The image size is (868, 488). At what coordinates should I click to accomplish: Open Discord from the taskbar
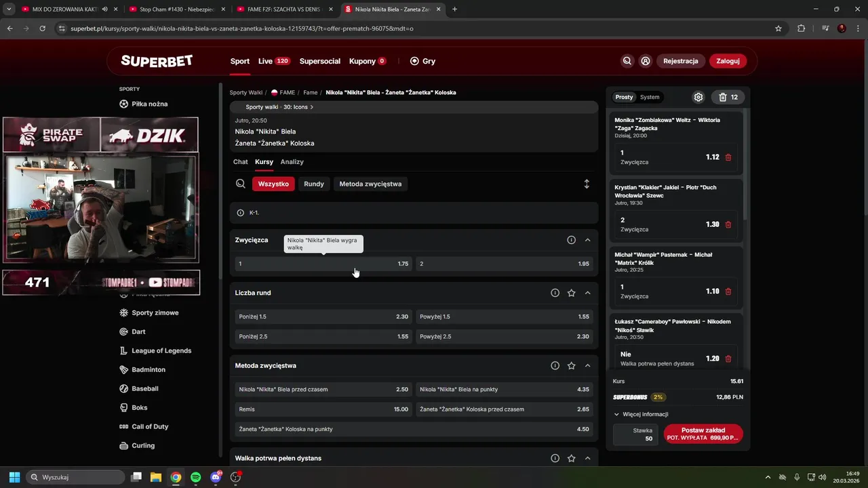coord(216,477)
